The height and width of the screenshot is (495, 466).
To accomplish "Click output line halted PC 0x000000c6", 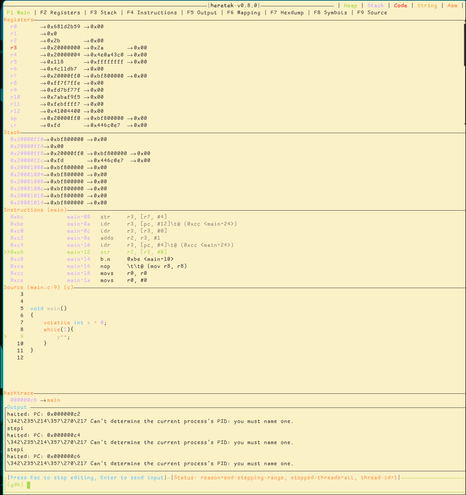I will point(43,456).
